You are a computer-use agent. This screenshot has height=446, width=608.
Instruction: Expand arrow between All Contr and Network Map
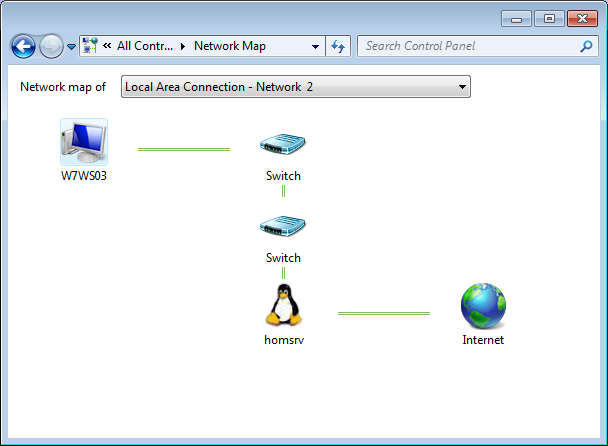tap(182, 46)
